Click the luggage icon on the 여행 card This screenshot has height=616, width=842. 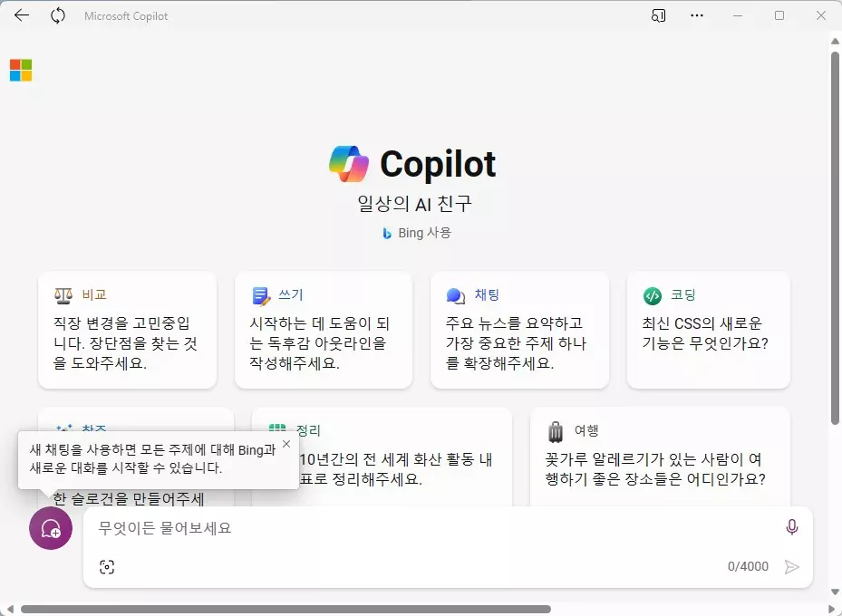(556, 431)
